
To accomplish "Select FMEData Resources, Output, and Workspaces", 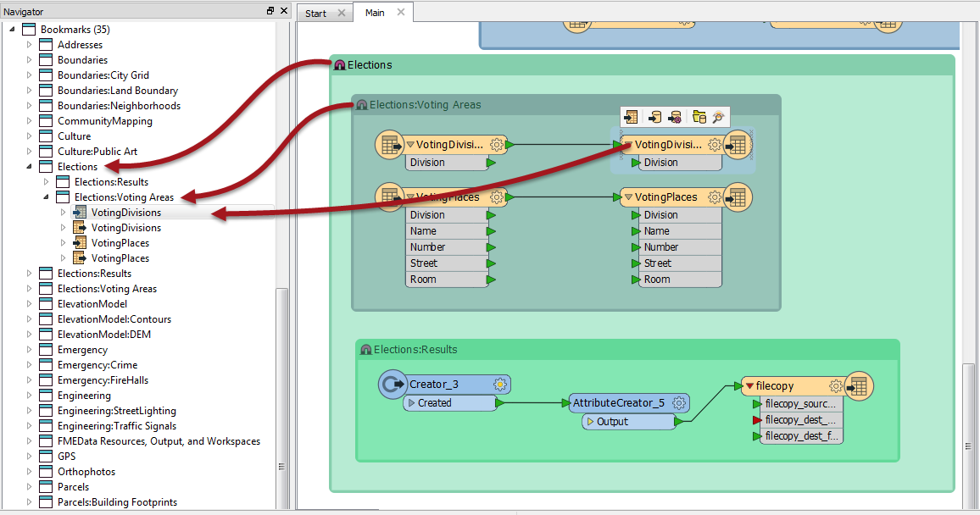I will coord(159,441).
